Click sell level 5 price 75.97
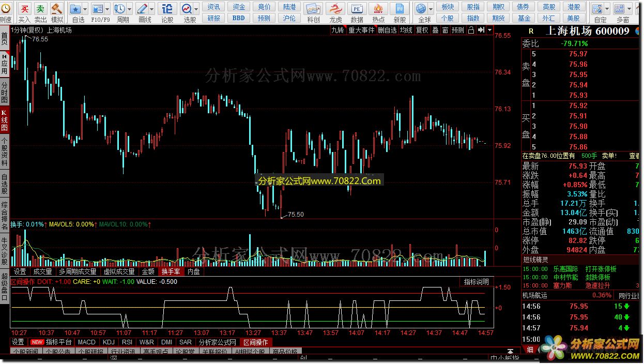The image size is (644, 364). 578,54
